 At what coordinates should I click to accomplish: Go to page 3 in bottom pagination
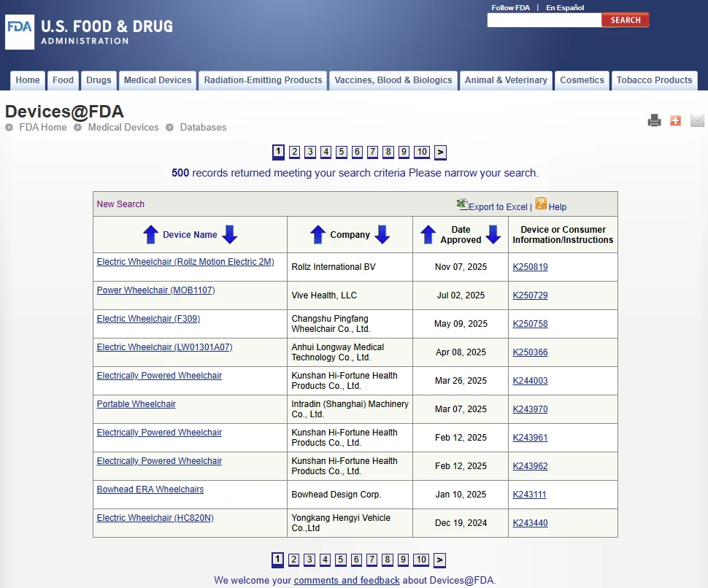(x=309, y=560)
